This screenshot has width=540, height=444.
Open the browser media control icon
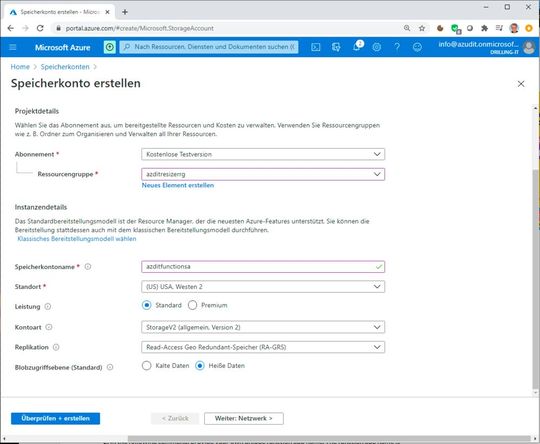[x=499, y=28]
